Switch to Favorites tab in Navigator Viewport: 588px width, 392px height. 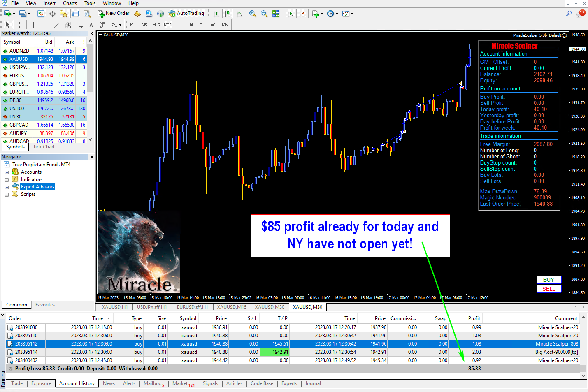pos(45,305)
